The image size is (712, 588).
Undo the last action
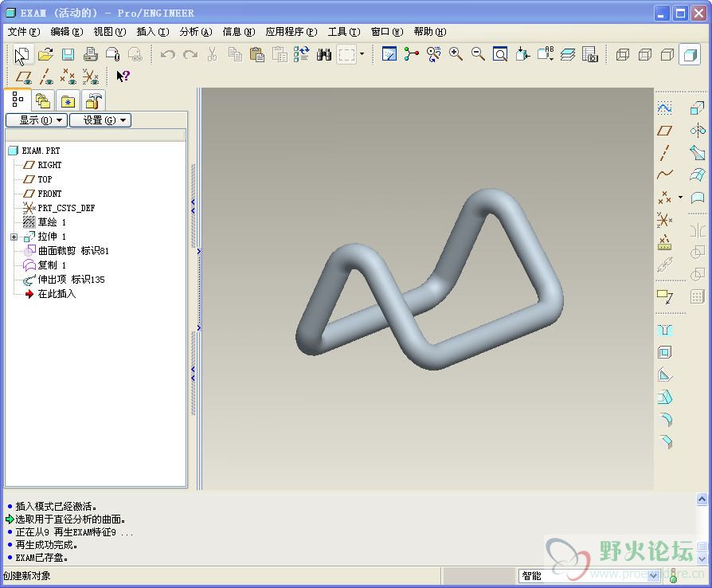[x=167, y=54]
